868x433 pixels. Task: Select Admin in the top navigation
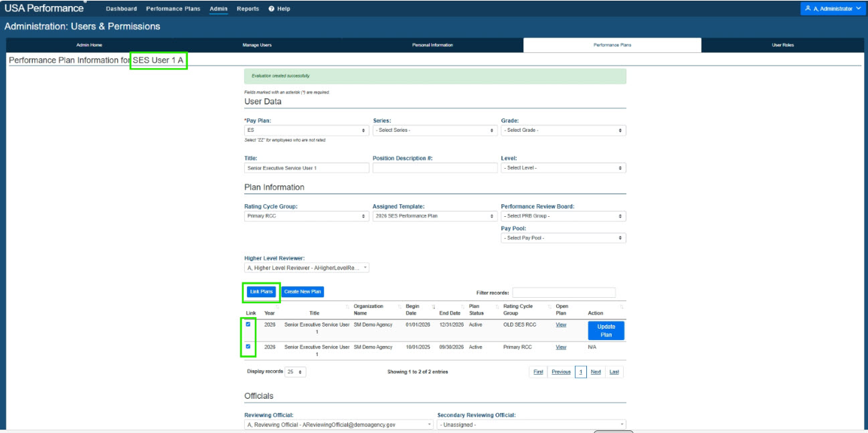(x=218, y=9)
